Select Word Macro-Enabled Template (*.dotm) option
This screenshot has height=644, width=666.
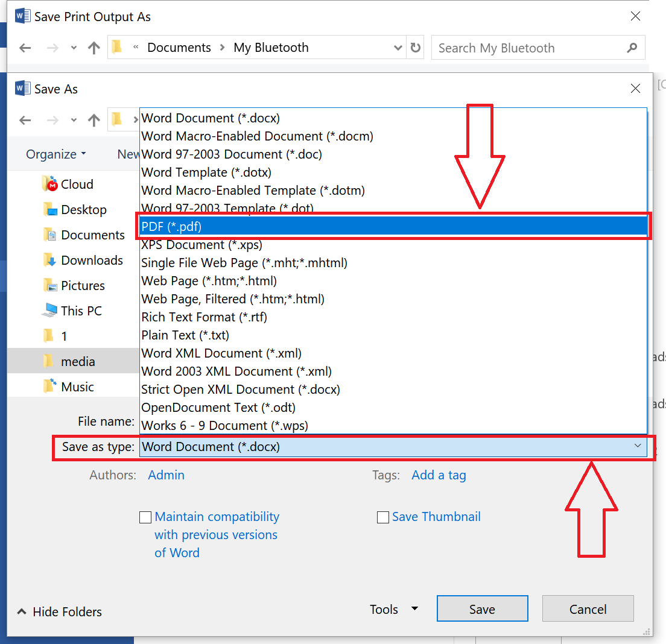coord(393,191)
